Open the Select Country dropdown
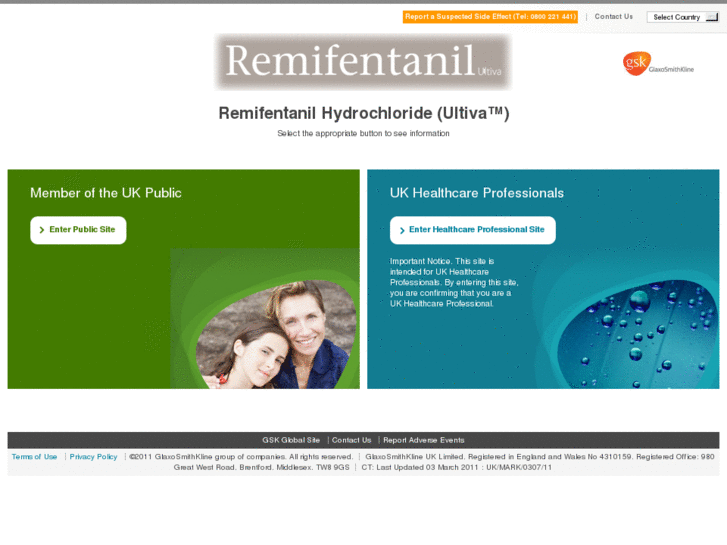Screen dimensions: 727x545 tap(683, 17)
